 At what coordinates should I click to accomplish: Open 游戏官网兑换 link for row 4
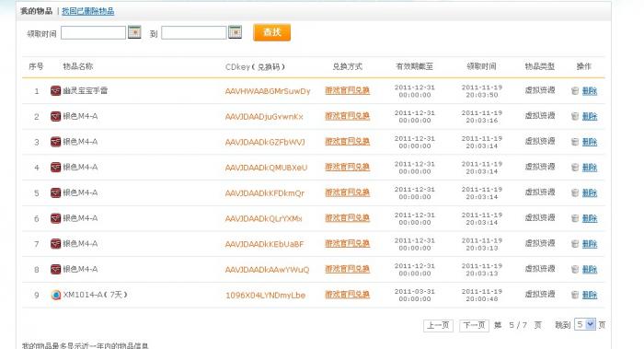348,167
